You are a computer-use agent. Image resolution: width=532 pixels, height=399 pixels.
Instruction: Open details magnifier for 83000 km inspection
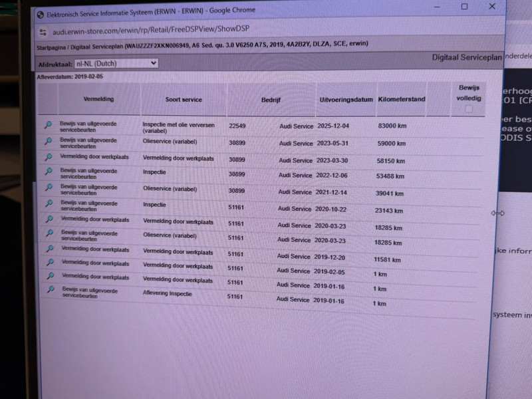pyautogui.click(x=48, y=125)
